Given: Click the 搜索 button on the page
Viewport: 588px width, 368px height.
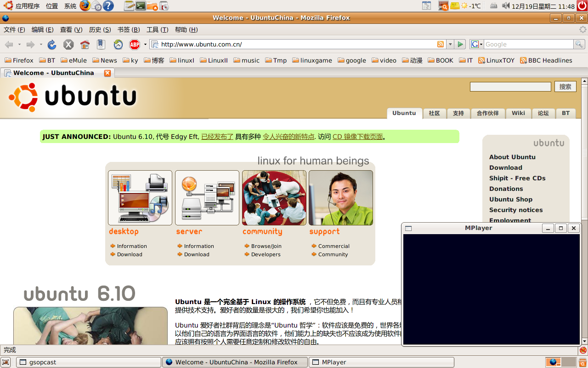Looking at the screenshot, I should pyautogui.click(x=565, y=86).
